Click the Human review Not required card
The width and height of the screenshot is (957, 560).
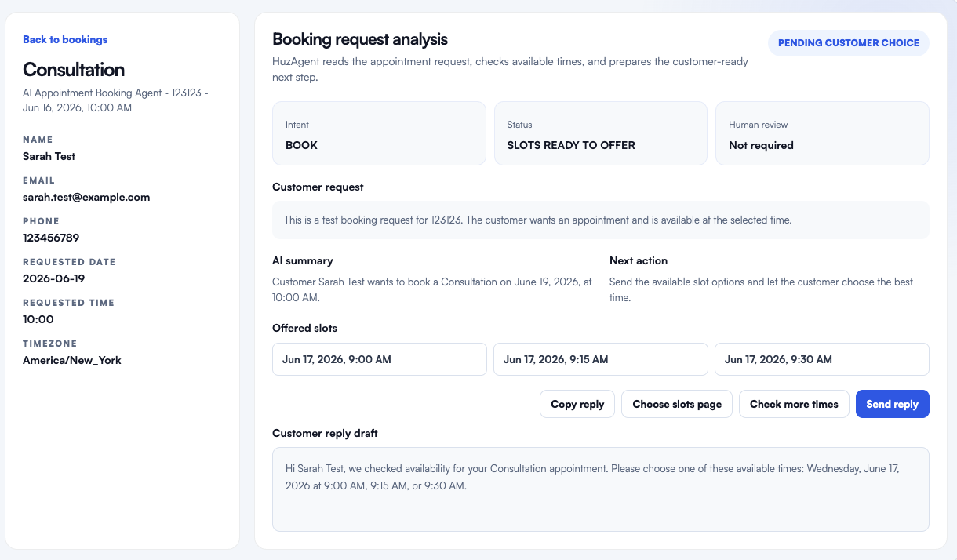[822, 133]
